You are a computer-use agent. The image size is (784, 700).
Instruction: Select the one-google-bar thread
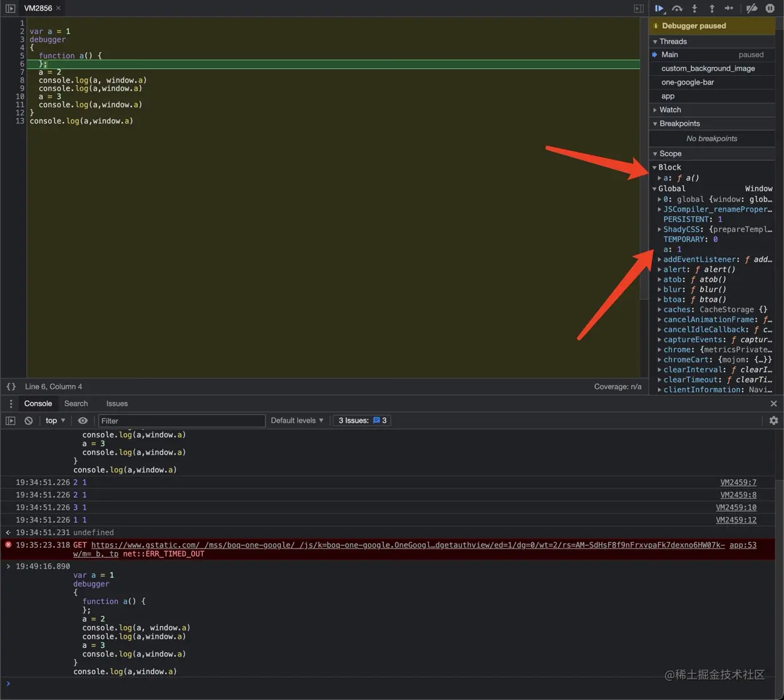pos(712,82)
